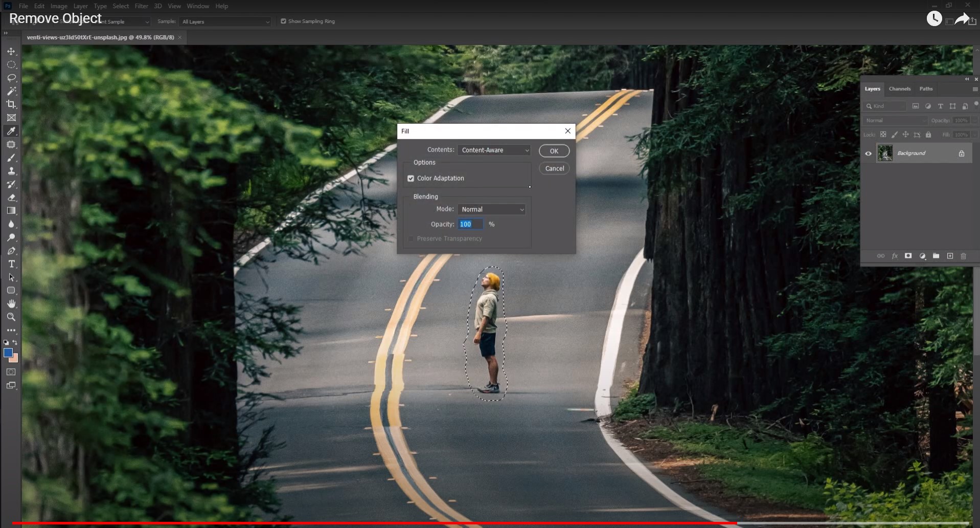
Task: Open the layer style fx menu
Action: tap(895, 256)
